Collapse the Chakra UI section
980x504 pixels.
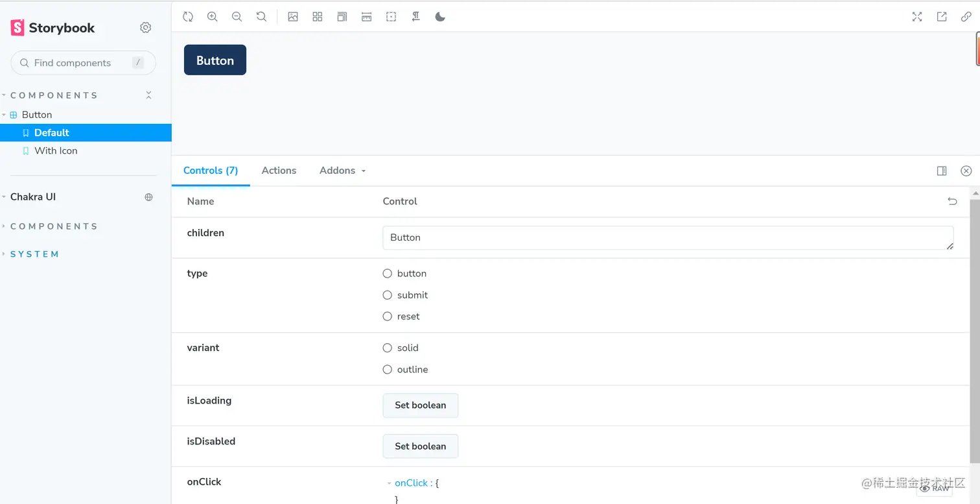pyautogui.click(x=29, y=197)
